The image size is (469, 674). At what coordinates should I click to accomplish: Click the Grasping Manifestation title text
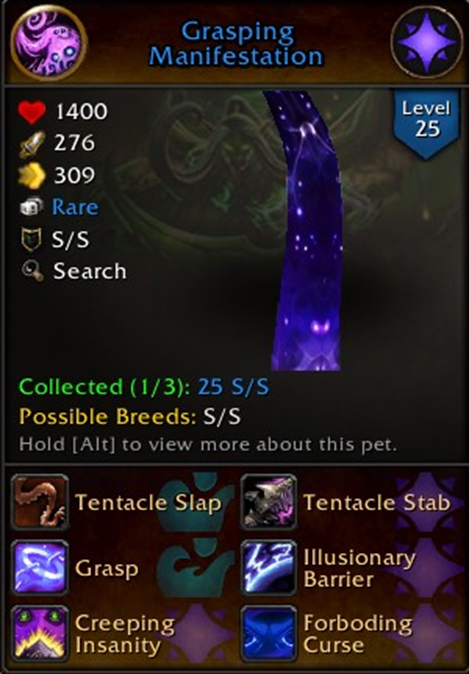[236, 43]
